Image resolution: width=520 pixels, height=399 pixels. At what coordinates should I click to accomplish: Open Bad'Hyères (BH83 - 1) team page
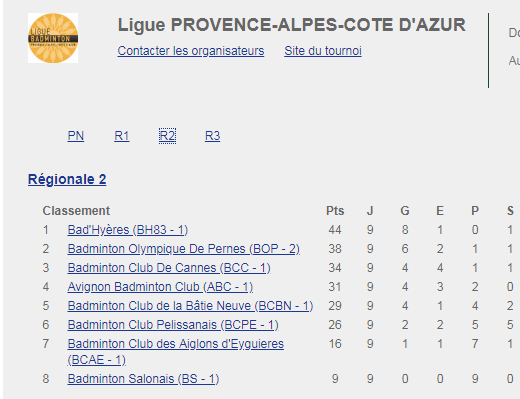click(128, 230)
